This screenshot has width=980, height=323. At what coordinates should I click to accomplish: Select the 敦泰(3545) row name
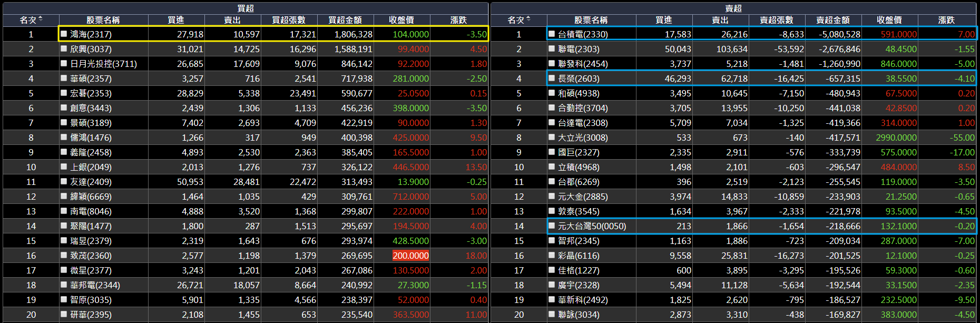point(579,211)
